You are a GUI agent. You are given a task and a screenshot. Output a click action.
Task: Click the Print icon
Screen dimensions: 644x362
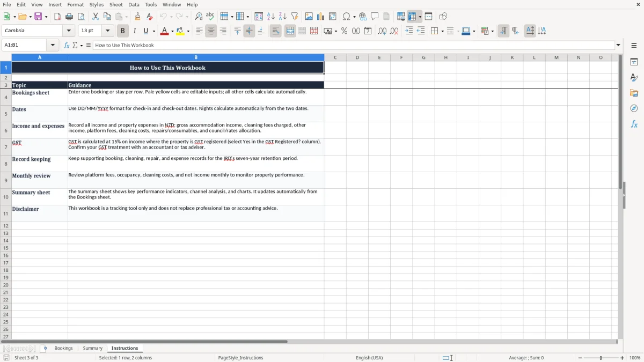(x=69, y=17)
